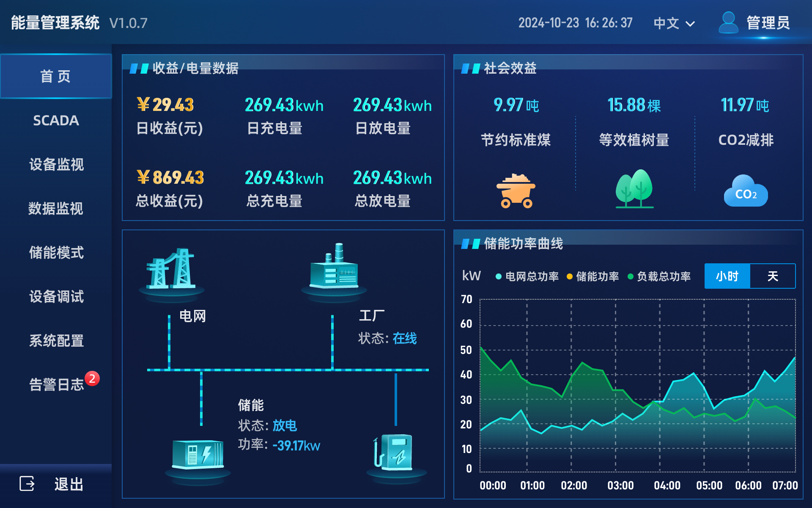Open the 系统配置 settings page
Viewport: 812px width, 508px height.
(56, 341)
